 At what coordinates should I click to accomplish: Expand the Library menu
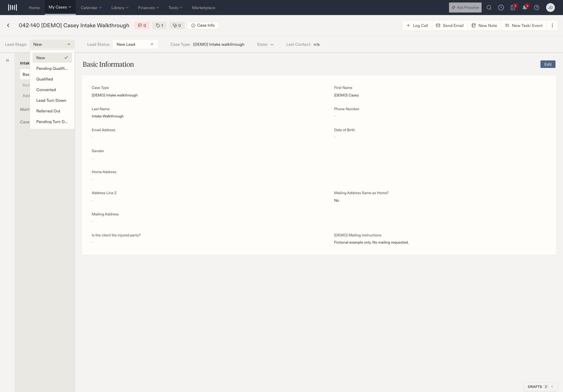point(120,8)
